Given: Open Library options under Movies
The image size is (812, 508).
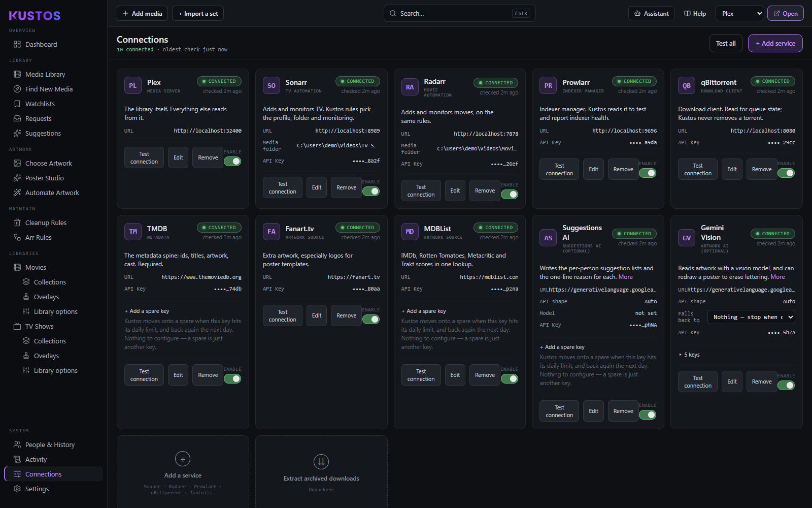Looking at the screenshot, I should pyautogui.click(x=56, y=311).
